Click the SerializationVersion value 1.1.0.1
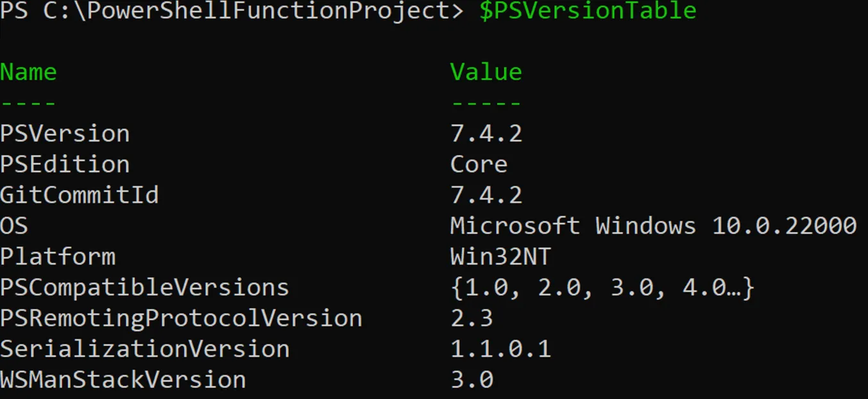This screenshot has height=399, width=868. pyautogui.click(x=500, y=349)
